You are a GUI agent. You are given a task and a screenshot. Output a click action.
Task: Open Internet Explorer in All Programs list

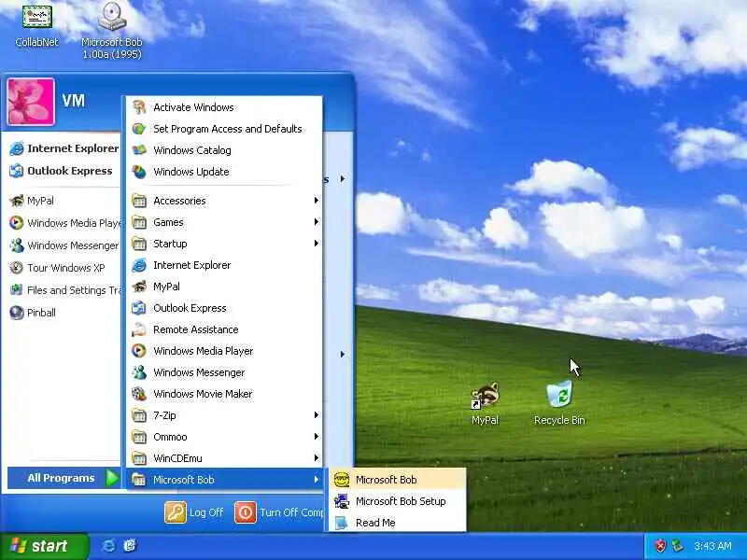(224, 265)
